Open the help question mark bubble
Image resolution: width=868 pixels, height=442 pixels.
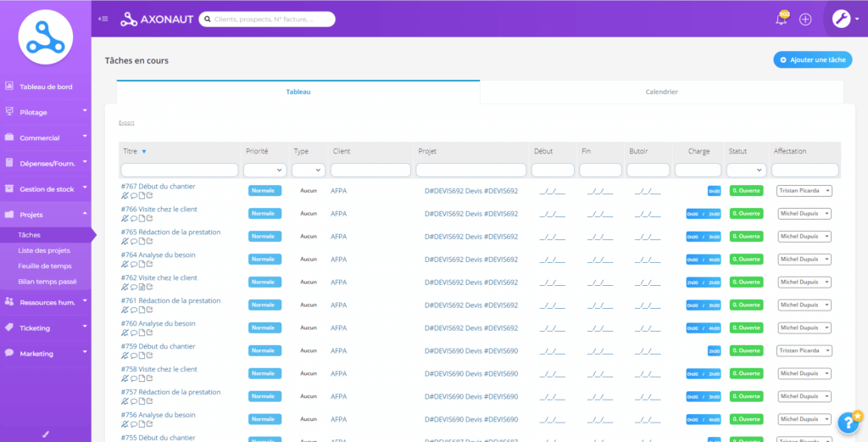(847, 422)
